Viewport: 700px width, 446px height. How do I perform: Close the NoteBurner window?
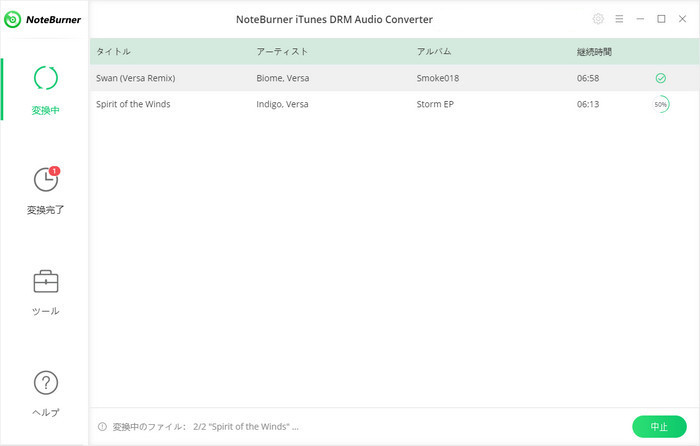coord(682,19)
